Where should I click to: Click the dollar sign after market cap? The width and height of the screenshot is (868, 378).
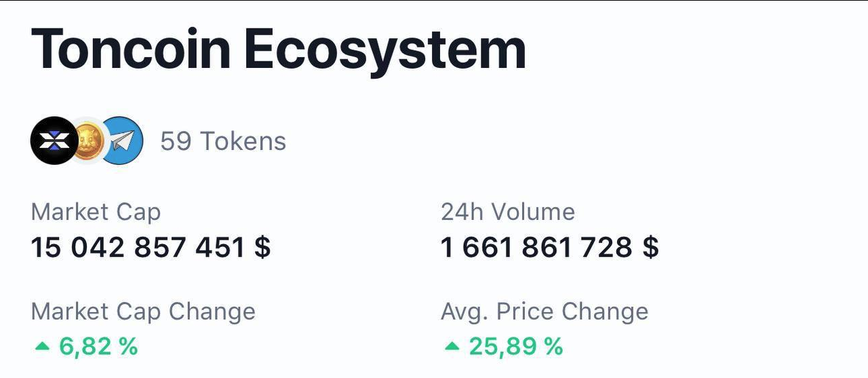pyautogui.click(x=262, y=248)
